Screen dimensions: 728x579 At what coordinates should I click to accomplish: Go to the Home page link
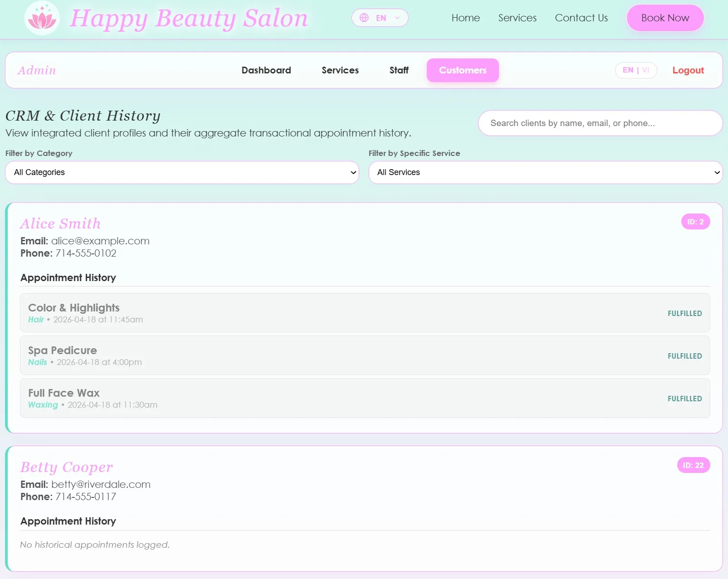point(466,18)
